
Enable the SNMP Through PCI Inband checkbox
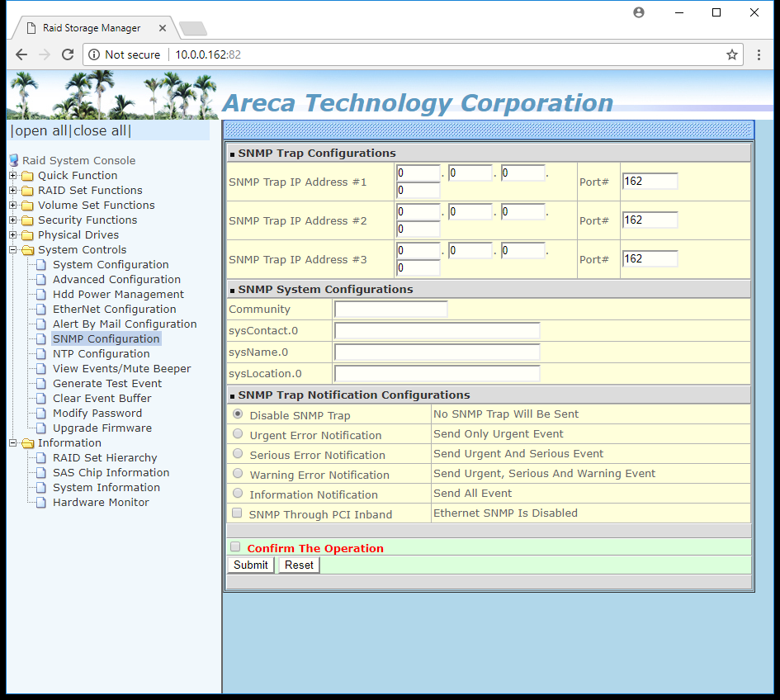click(237, 513)
